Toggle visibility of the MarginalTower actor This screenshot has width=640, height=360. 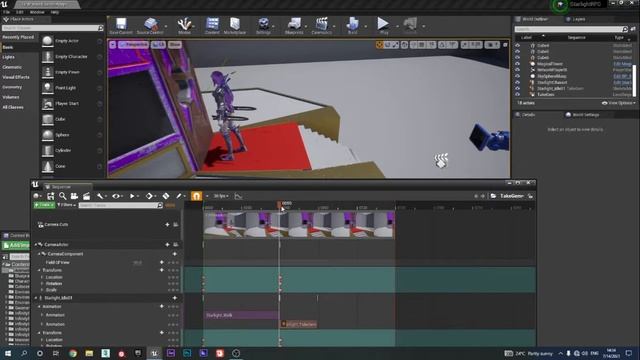pos(518,64)
